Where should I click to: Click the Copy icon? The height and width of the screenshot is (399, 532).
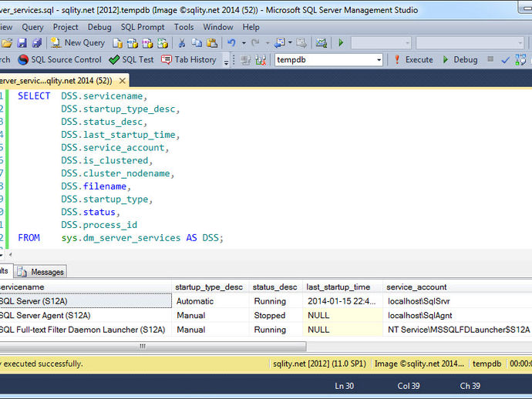tap(197, 42)
